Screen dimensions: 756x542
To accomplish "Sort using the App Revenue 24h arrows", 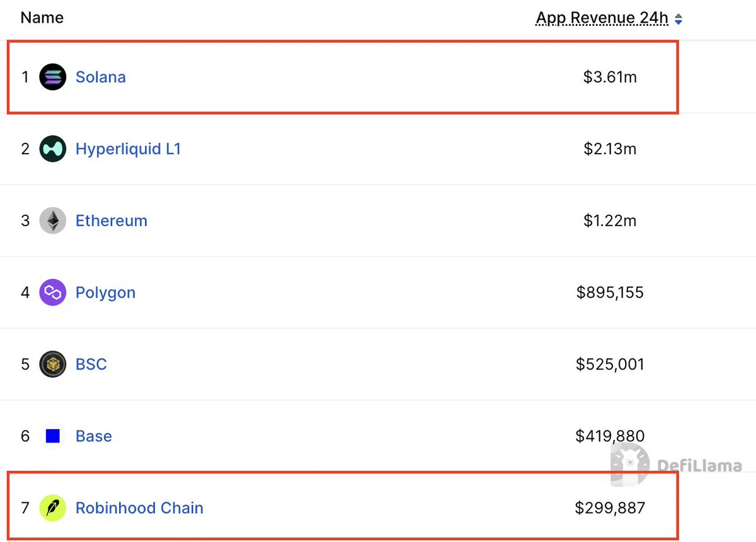I will pyautogui.click(x=679, y=20).
